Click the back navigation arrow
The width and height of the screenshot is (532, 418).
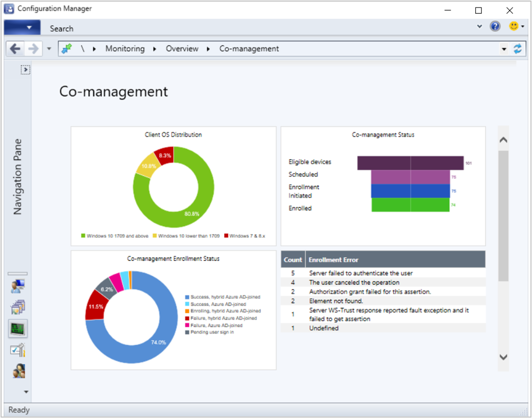tap(15, 48)
